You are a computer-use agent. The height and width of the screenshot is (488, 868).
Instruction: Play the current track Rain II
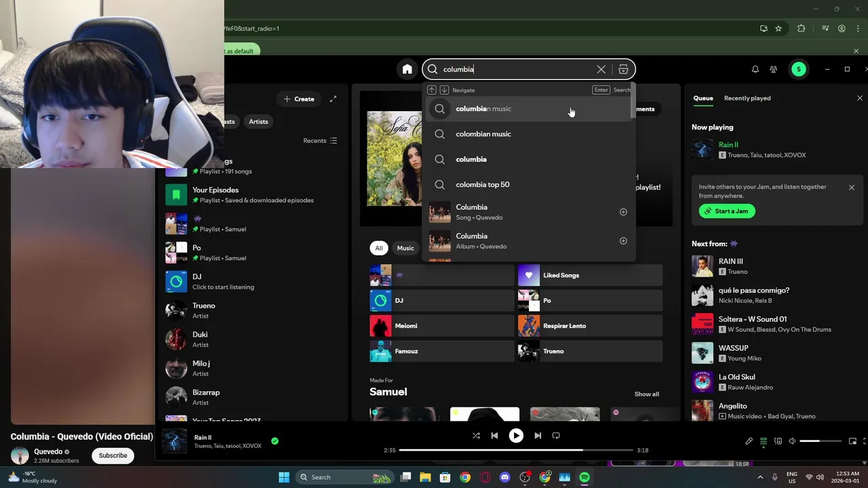click(516, 436)
